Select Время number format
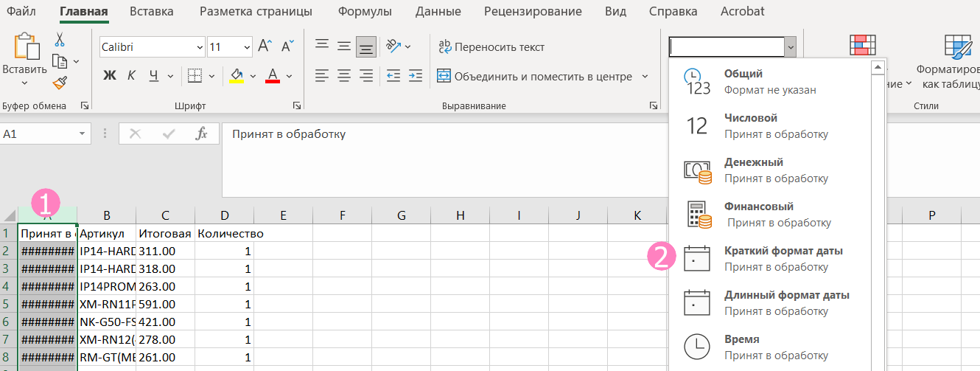Screen dimensions: 980x371 coord(769,347)
